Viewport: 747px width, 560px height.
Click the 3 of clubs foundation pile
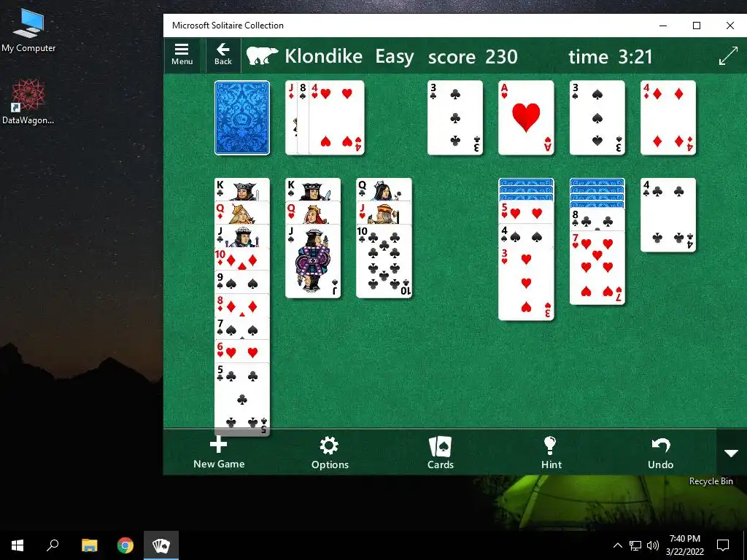coord(455,117)
